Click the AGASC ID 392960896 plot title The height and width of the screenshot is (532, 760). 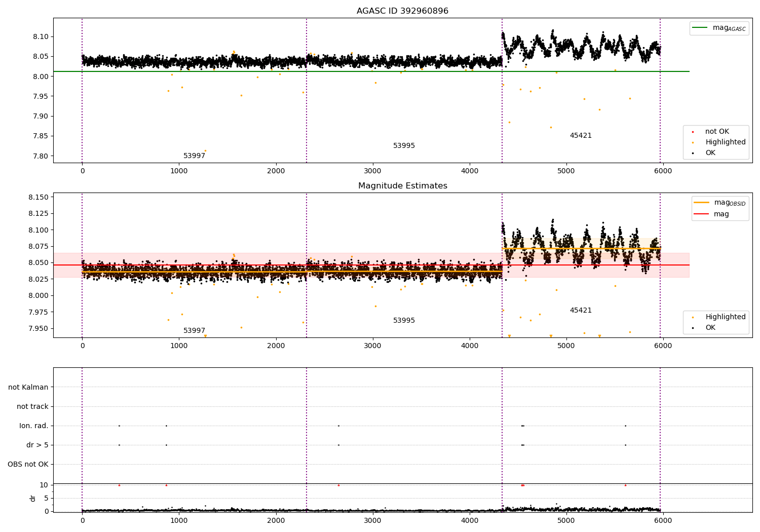click(402, 11)
